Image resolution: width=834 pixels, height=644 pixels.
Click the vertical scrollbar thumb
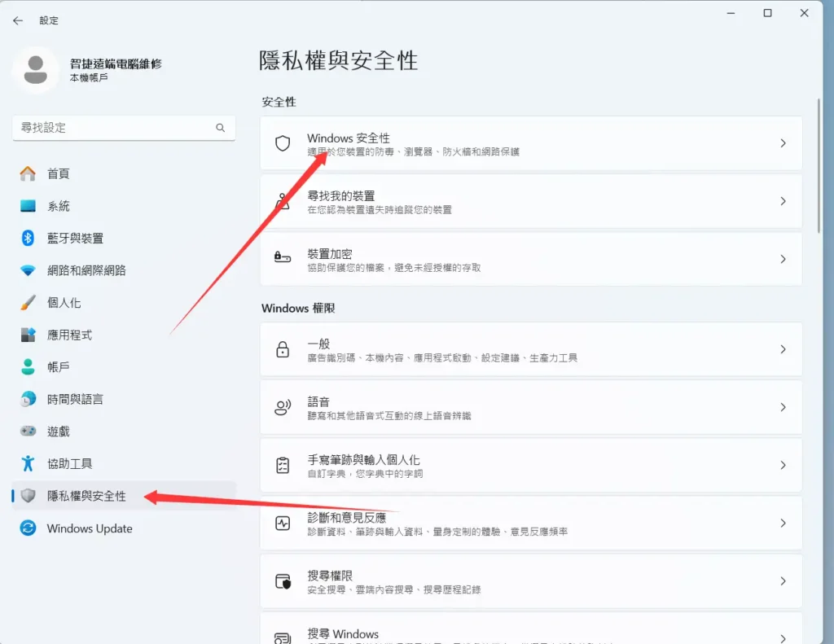[x=819, y=165]
